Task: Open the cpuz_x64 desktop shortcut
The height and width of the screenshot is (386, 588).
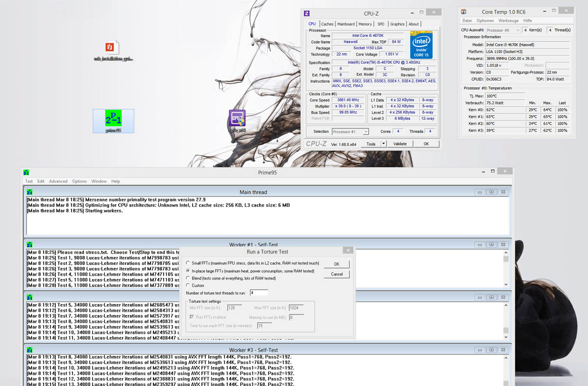Action: [237, 121]
